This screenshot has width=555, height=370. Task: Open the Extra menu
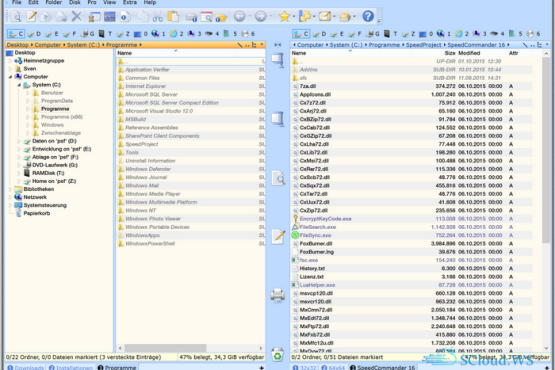coord(130,2)
